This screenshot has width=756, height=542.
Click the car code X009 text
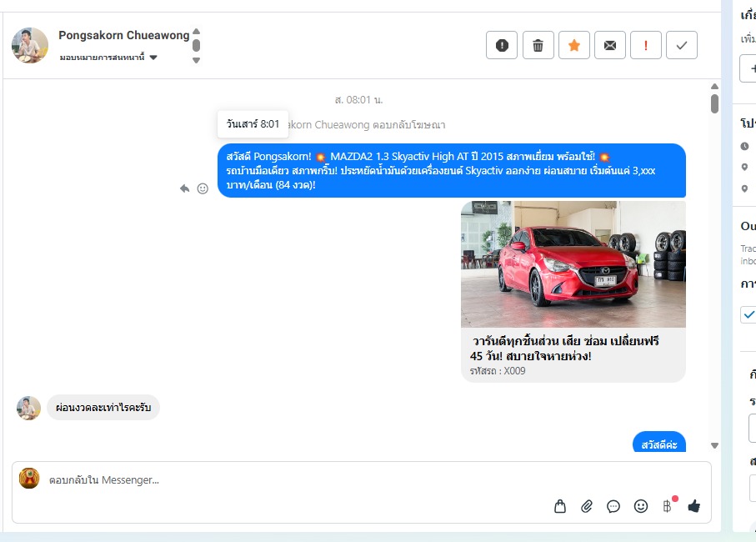498,371
